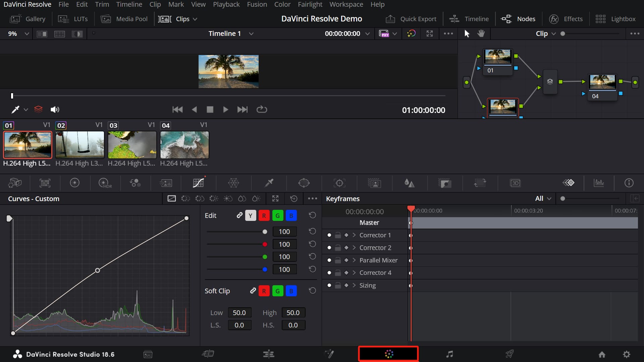
Task: Open the Media Pool panel
Action: coord(124,19)
